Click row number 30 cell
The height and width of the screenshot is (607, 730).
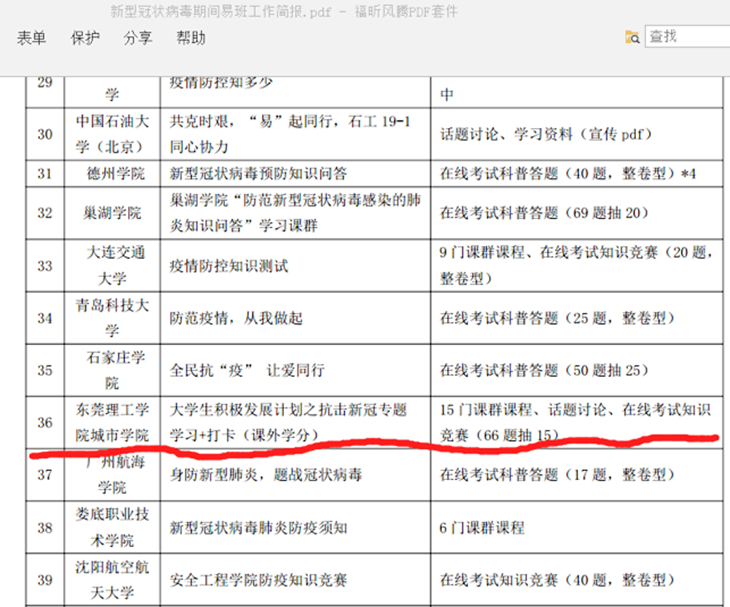[44, 134]
